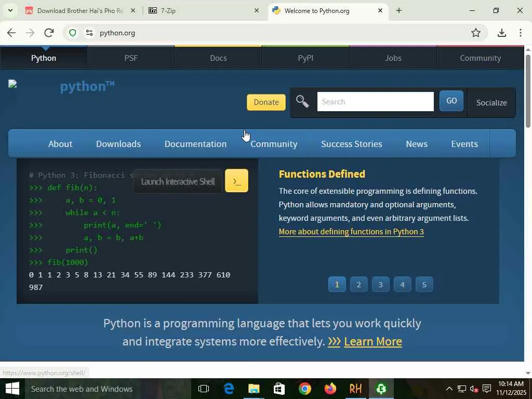The image size is (532, 399).
Task: Click scrollbar down arrow at page bottom
Action: click(528, 373)
